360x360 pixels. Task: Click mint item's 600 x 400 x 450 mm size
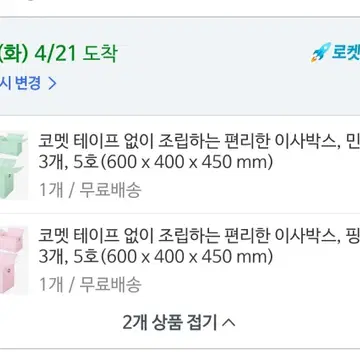[187, 162]
